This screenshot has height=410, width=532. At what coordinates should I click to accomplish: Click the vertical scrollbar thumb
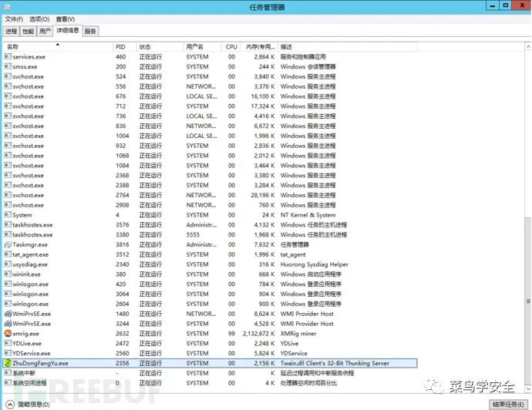point(528,301)
